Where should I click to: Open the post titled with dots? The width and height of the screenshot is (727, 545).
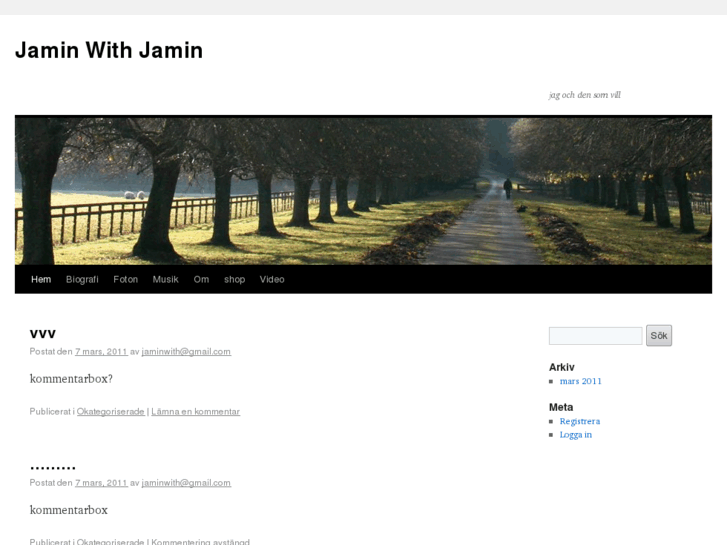(52, 467)
